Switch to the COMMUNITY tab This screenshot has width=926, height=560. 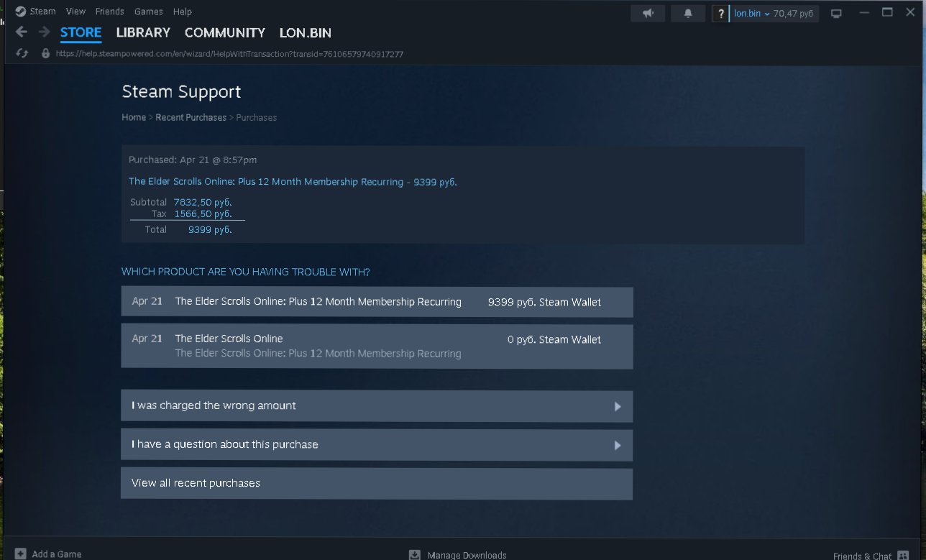tap(225, 32)
